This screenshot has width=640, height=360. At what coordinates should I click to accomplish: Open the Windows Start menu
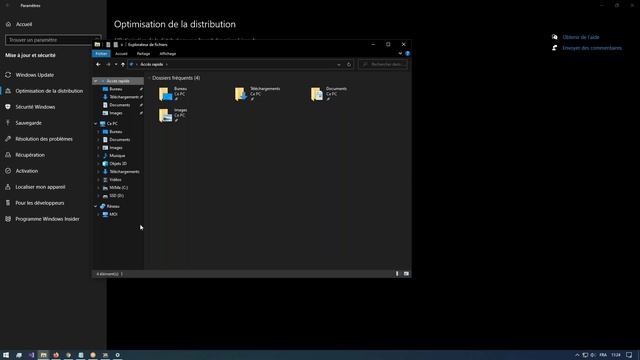(x=6, y=355)
